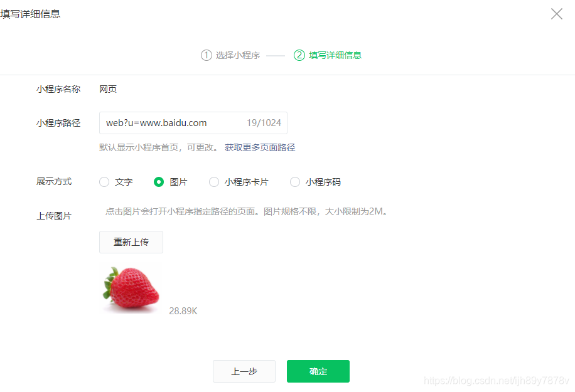Screen dimensions: 575x392
Task: Click the 小程序路径 input field
Action: point(193,123)
